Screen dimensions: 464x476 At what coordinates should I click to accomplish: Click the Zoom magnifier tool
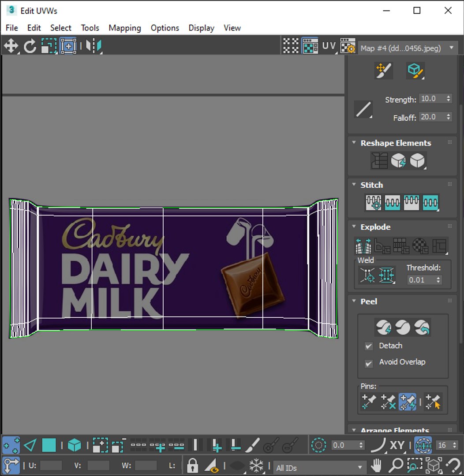click(396, 465)
